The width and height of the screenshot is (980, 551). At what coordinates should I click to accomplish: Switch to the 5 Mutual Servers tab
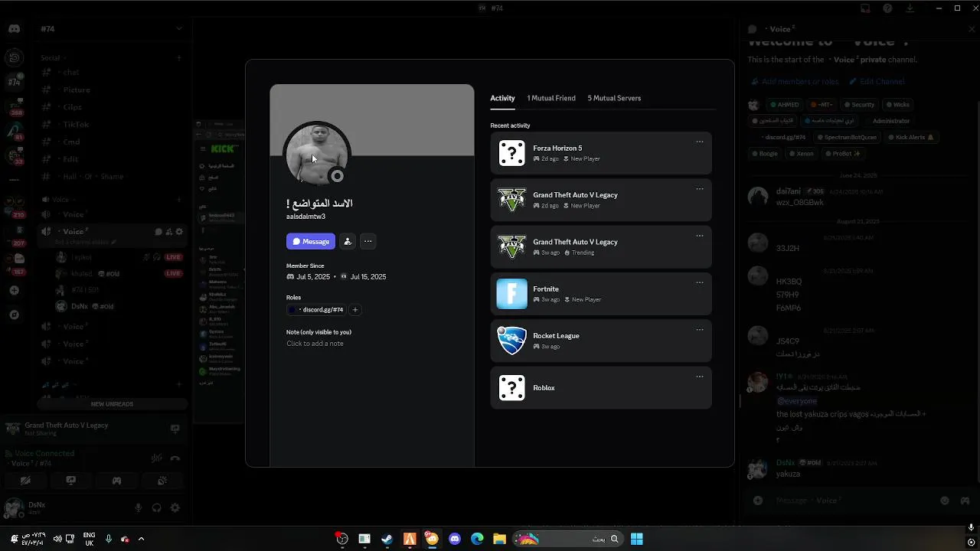point(614,98)
